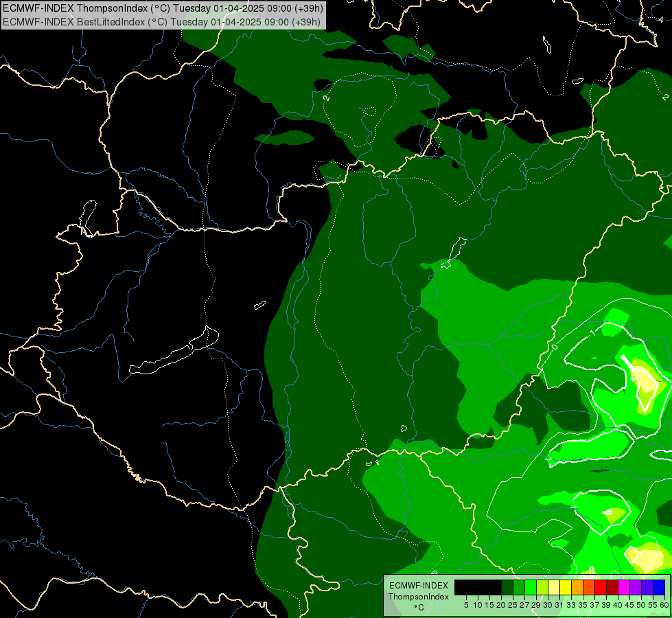Screen dimensions: 672x618
Task: Click the °C unit label in legend
Action: click(419, 607)
